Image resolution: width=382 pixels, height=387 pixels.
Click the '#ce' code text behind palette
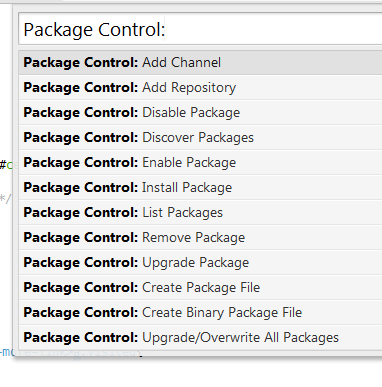6,165
